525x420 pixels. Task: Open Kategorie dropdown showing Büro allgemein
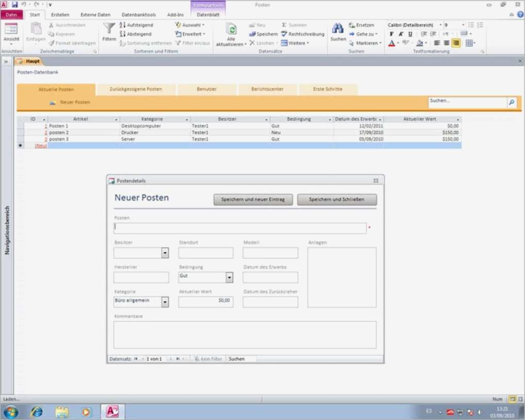pos(165,302)
